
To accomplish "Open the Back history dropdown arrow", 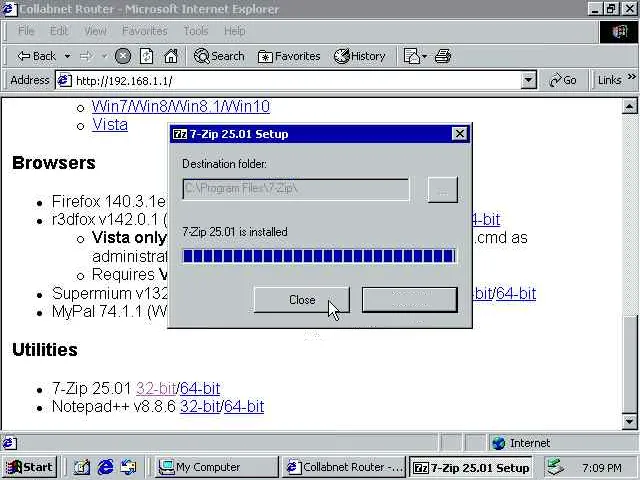I will coord(67,56).
